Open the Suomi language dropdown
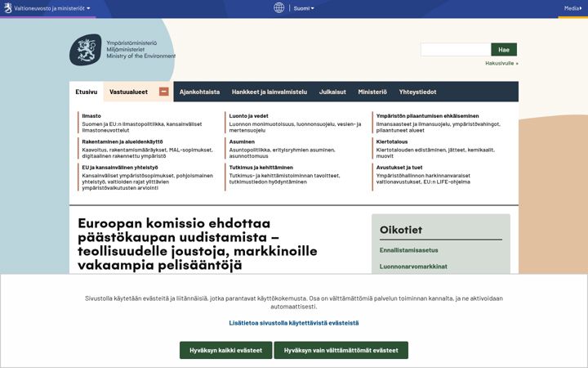Screen dimensions: 588x368 (x=304, y=8)
